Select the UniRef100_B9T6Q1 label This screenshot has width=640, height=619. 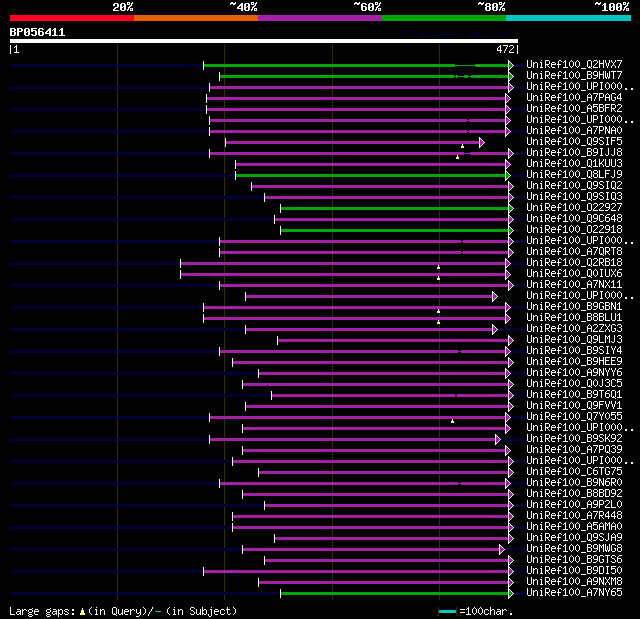(574, 395)
